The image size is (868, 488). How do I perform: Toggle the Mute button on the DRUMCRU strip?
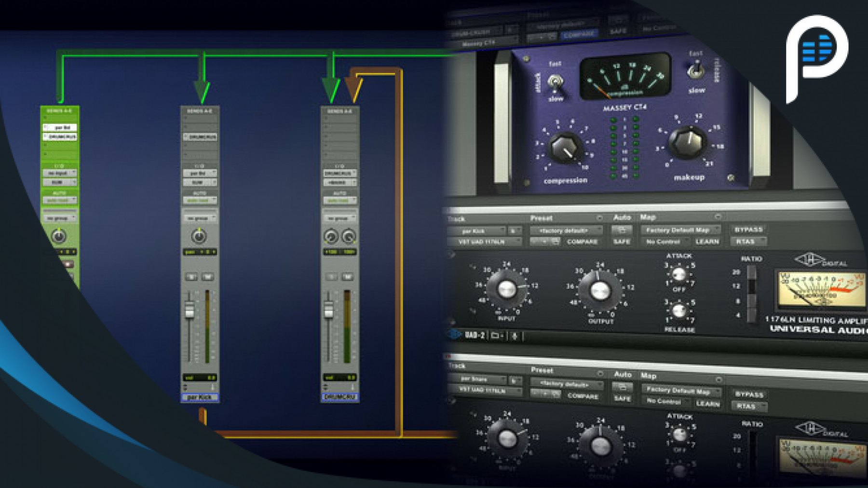click(x=348, y=277)
